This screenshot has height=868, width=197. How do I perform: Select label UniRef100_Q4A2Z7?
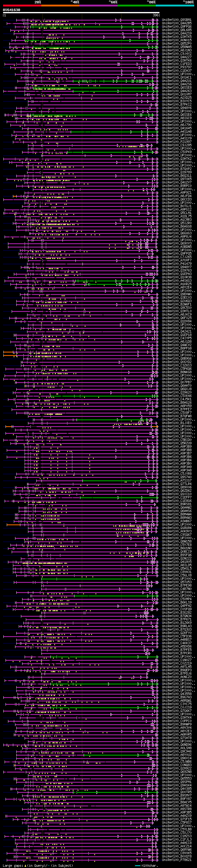tap(177, 57)
